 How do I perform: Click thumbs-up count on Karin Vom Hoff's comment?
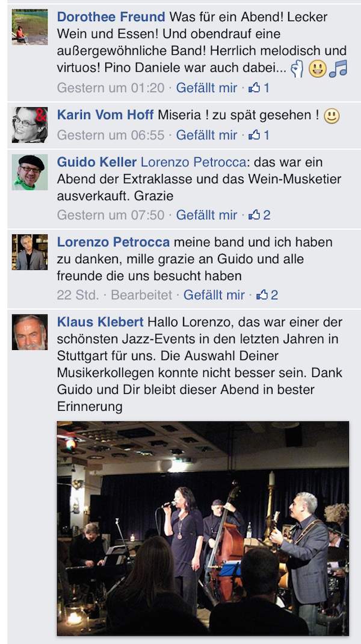pos(259,135)
